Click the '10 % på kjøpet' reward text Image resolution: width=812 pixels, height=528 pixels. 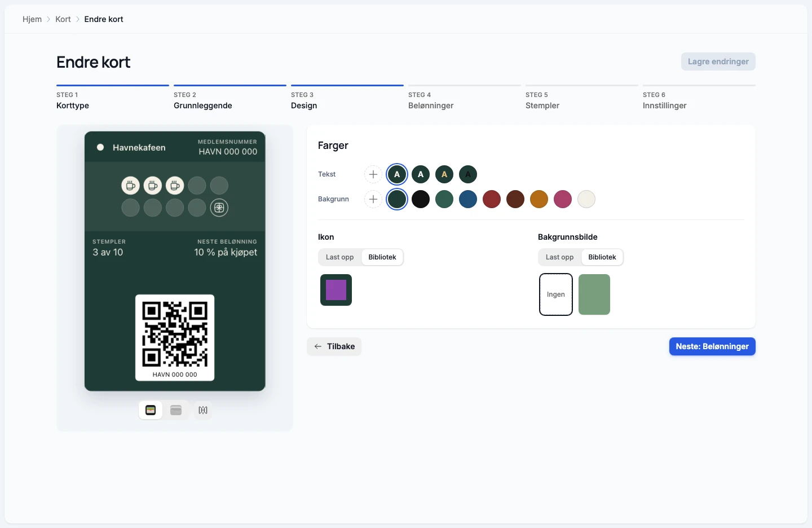coord(226,252)
